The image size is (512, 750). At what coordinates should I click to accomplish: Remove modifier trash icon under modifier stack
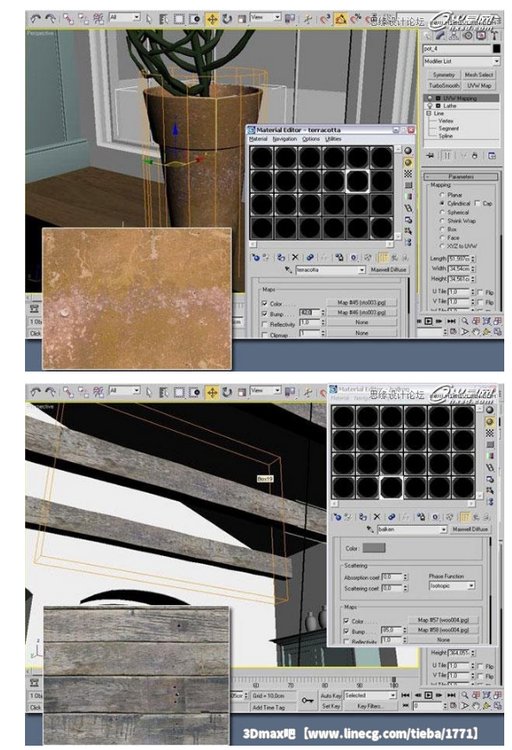point(474,155)
